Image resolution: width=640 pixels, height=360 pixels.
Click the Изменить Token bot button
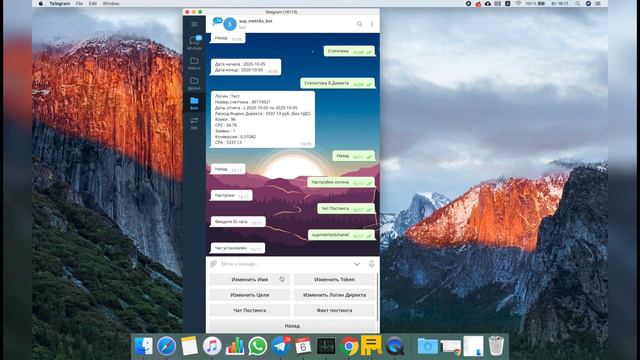[334, 280]
